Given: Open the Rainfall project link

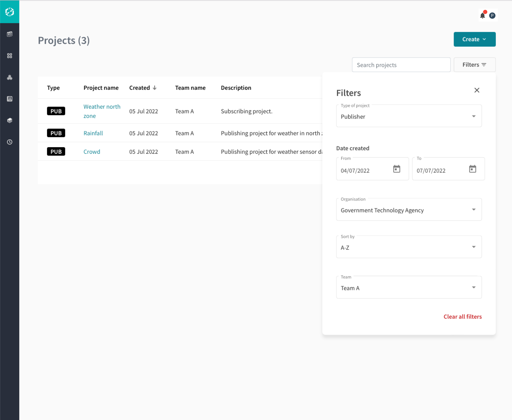Looking at the screenshot, I should (x=93, y=133).
